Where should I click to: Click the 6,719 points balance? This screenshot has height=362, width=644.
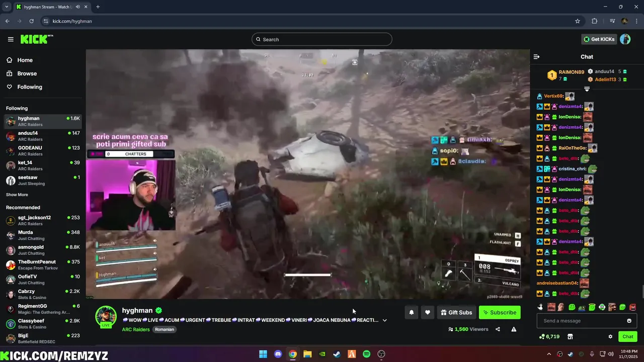pos(549,337)
